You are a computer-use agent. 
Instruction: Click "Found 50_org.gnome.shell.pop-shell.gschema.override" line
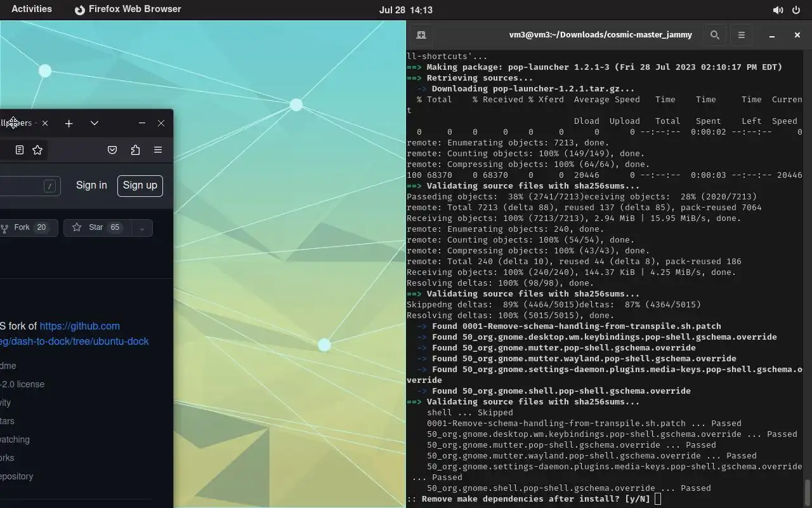point(554,391)
